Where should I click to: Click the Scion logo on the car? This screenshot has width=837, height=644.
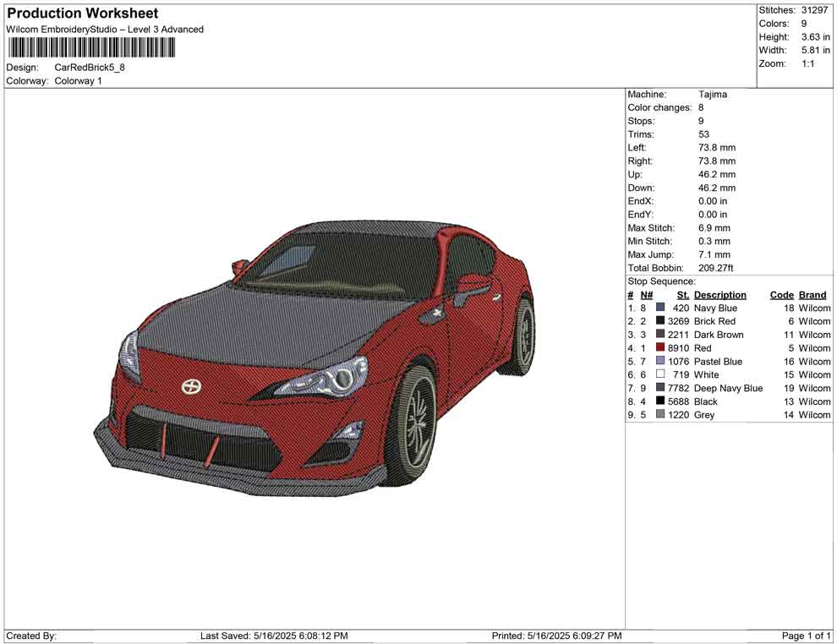coord(190,386)
